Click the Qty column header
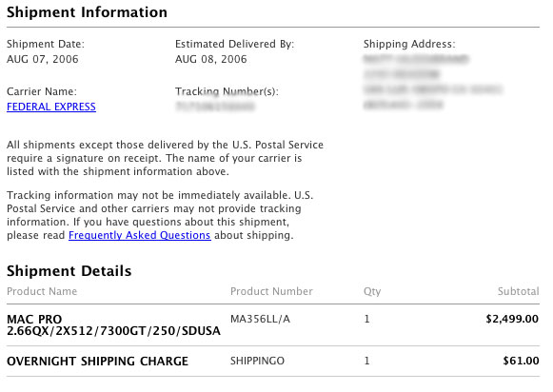553x392 pixels. tap(372, 292)
